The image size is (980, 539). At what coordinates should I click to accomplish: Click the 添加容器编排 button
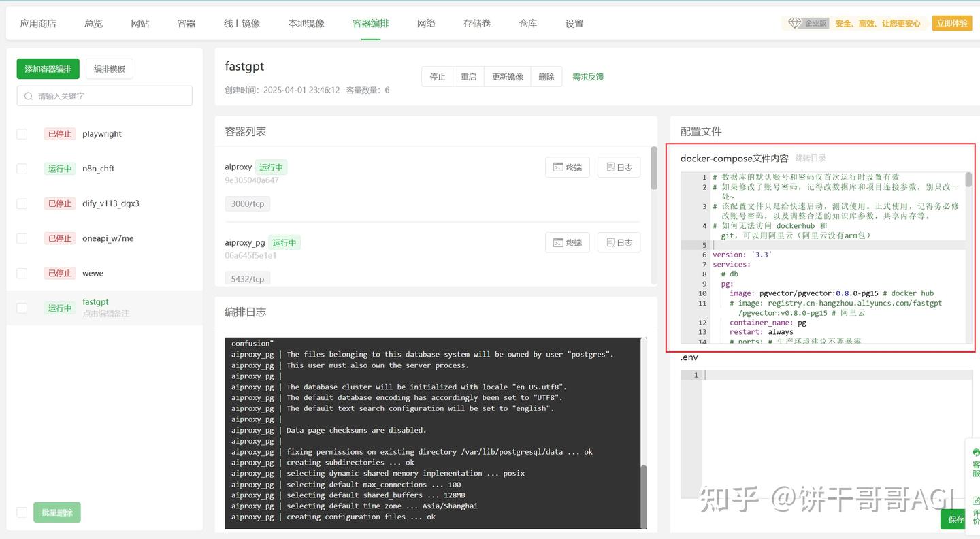pos(48,69)
